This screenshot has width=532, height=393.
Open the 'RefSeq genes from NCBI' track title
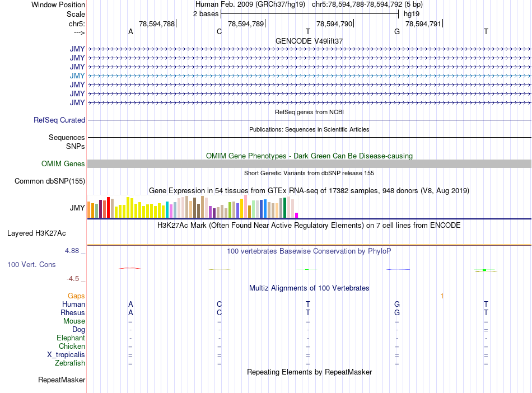309,112
